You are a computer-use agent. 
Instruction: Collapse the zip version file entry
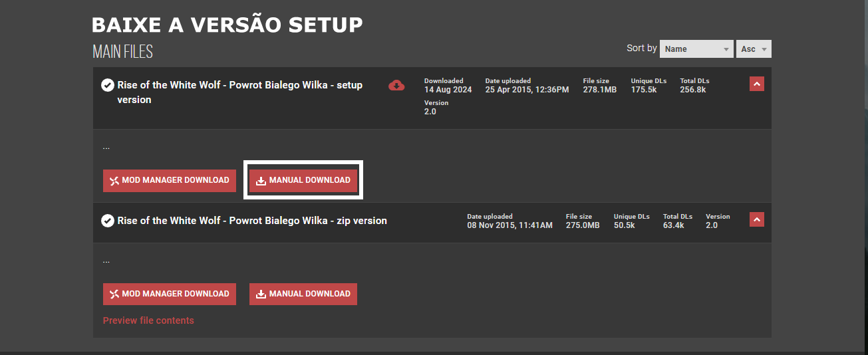[x=757, y=219]
